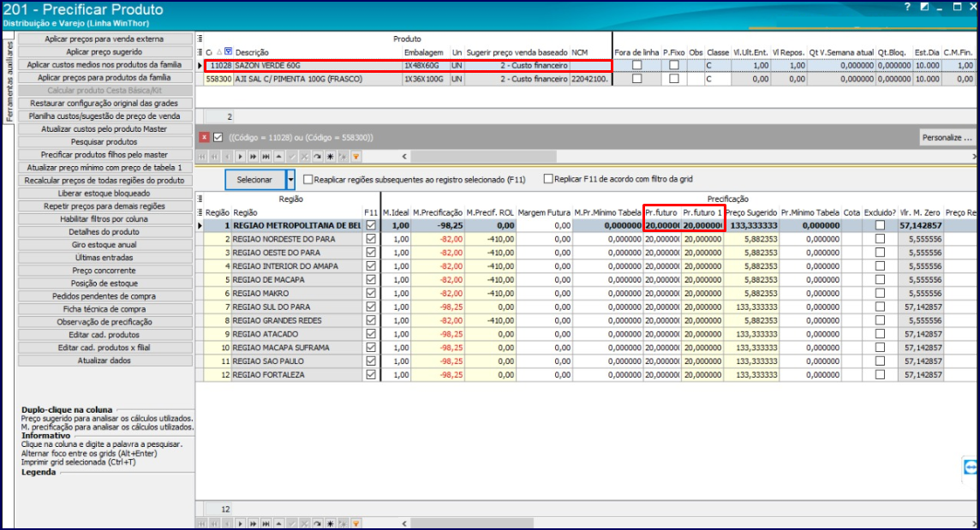Click black asterisk bookmark in region navigator
This screenshot has height=530, width=980.
coord(330,524)
